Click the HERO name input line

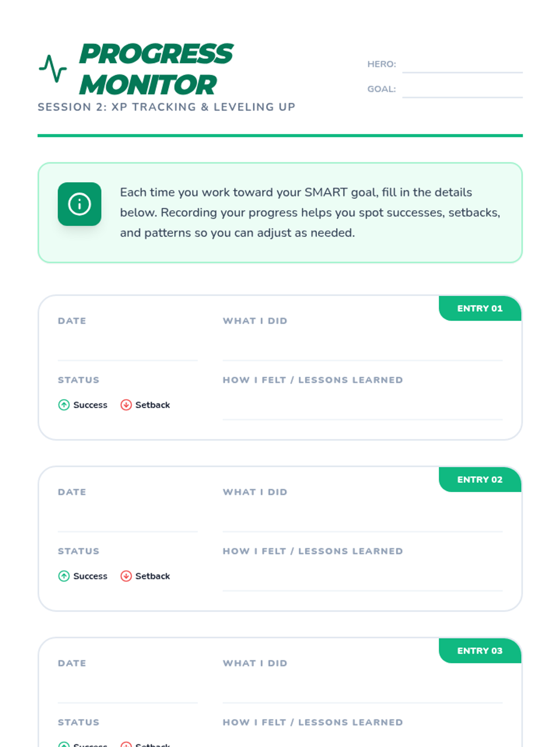coord(462,65)
